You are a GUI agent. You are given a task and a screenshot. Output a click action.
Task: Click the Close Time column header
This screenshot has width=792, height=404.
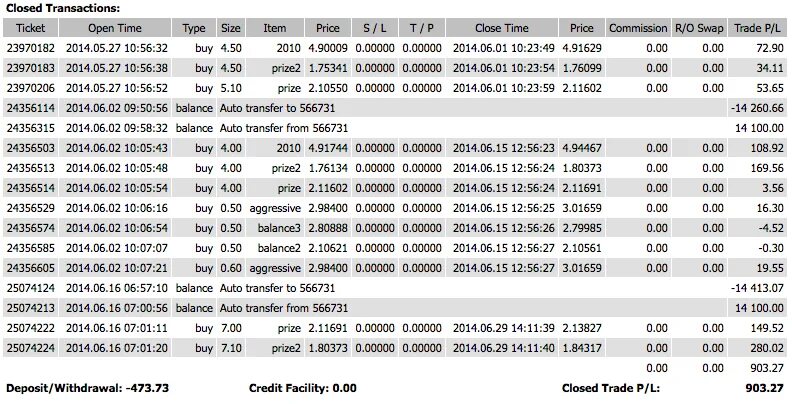point(502,28)
